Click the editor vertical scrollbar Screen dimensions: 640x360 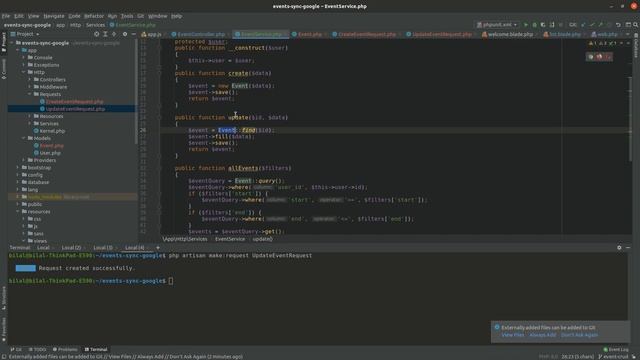(x=630, y=118)
